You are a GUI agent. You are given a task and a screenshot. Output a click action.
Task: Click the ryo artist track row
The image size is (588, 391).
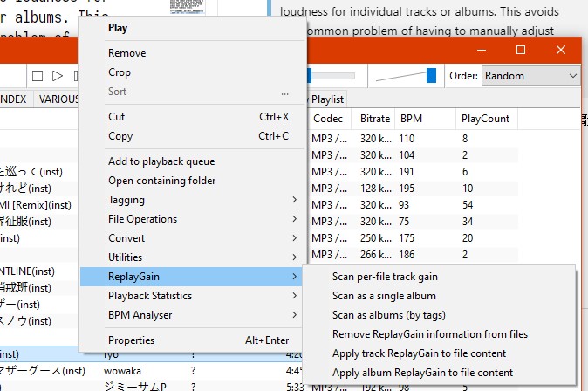click(152, 354)
